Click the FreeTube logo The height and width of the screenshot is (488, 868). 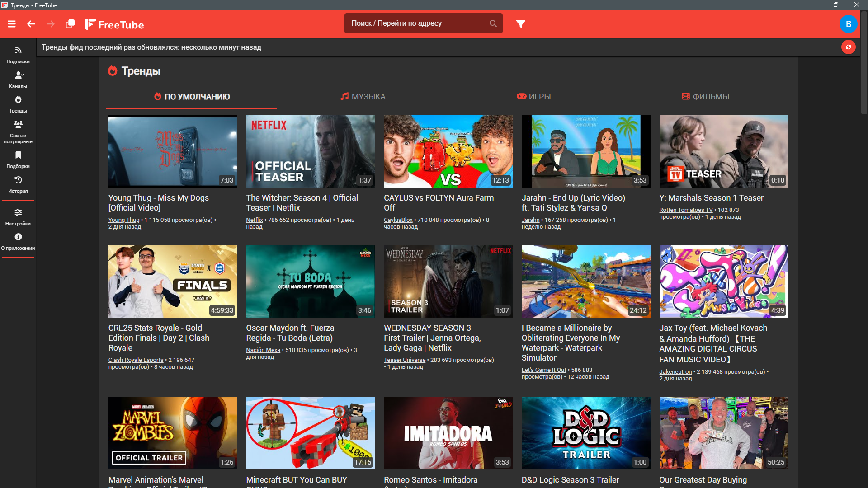click(x=114, y=24)
